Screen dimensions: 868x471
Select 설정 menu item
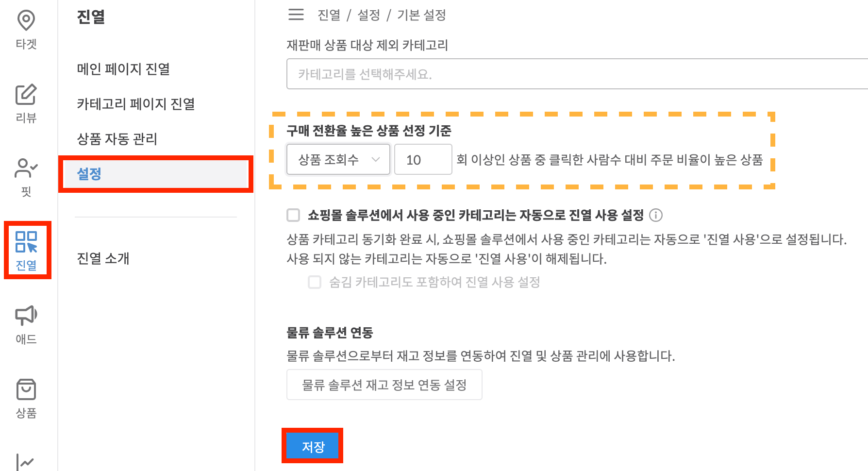point(155,174)
